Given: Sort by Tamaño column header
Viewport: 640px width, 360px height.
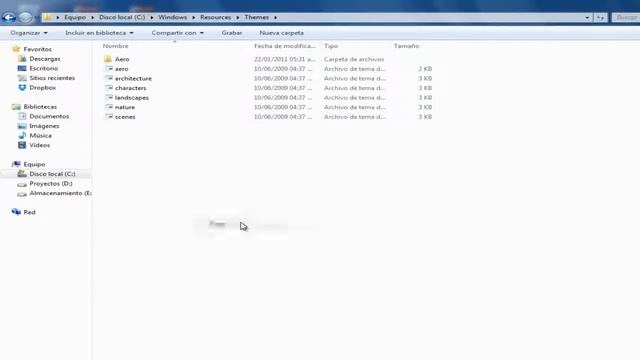Looking at the screenshot, I should point(407,46).
